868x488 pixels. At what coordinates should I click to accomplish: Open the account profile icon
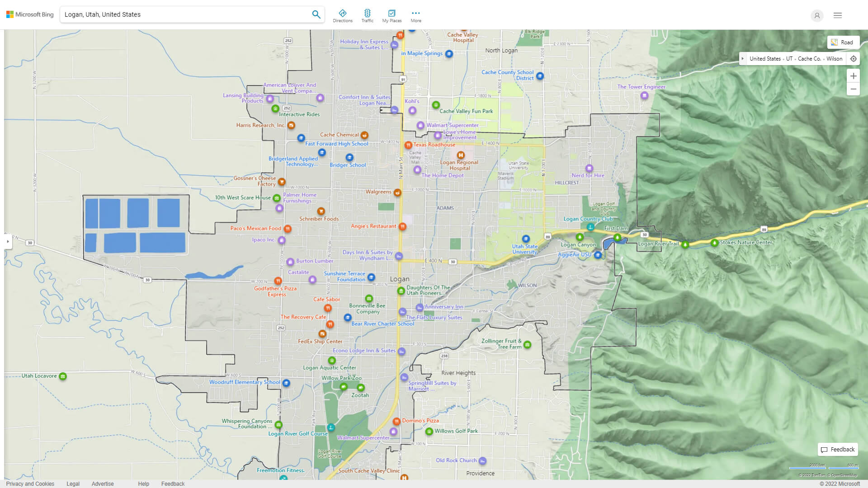tap(817, 15)
